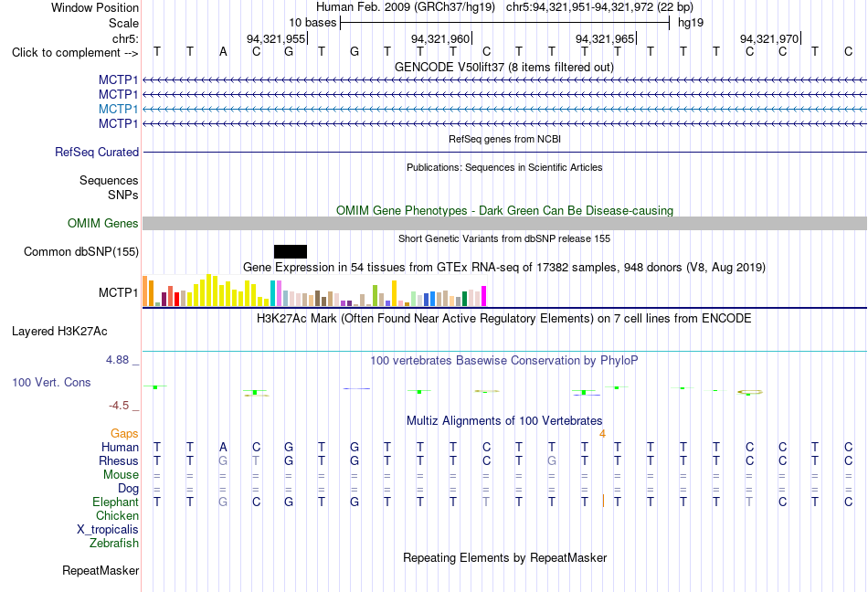The height and width of the screenshot is (592, 868).
Task: Click 'RefSeq genes from NCBI' title
Action: [504, 139]
